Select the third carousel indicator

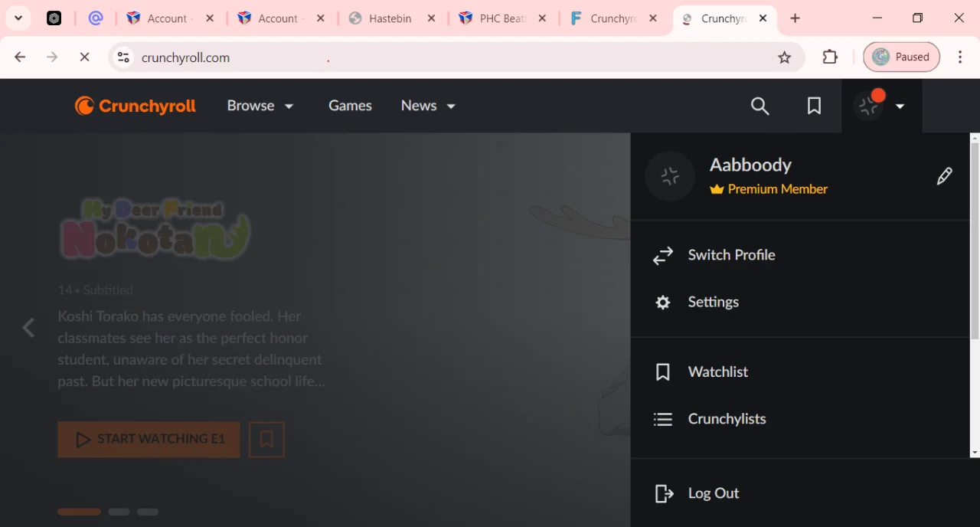pyautogui.click(x=148, y=512)
